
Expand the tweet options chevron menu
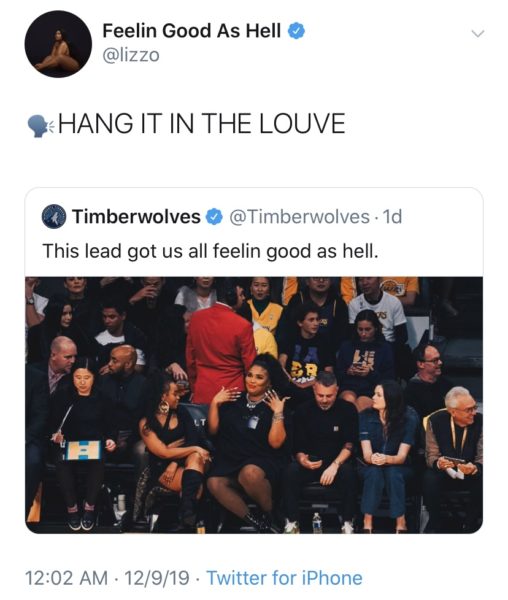478,34
